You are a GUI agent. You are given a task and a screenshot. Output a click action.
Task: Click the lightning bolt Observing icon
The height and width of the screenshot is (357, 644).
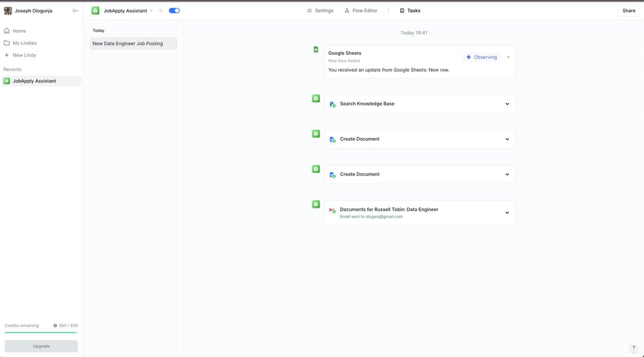469,57
